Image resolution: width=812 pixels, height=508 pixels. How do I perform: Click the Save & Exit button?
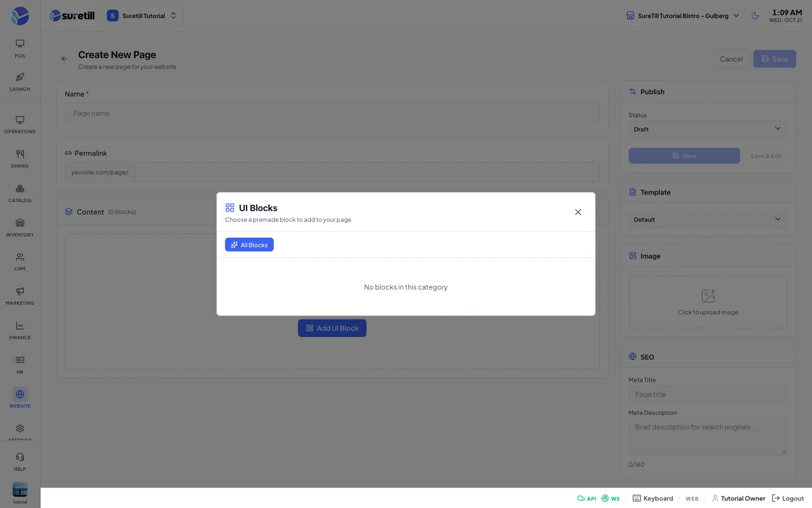click(x=766, y=156)
